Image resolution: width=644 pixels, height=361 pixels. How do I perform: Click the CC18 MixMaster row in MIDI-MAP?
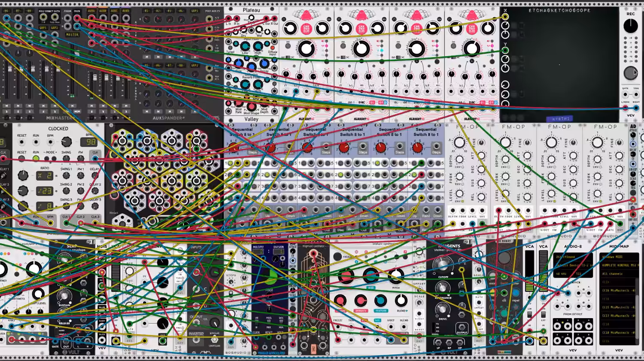click(617, 332)
